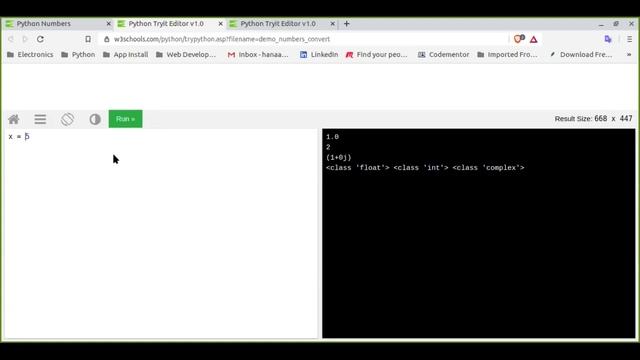Image resolution: width=640 pixels, height=360 pixels.
Task: Open the LinkedIn bookmark
Action: tap(319, 55)
